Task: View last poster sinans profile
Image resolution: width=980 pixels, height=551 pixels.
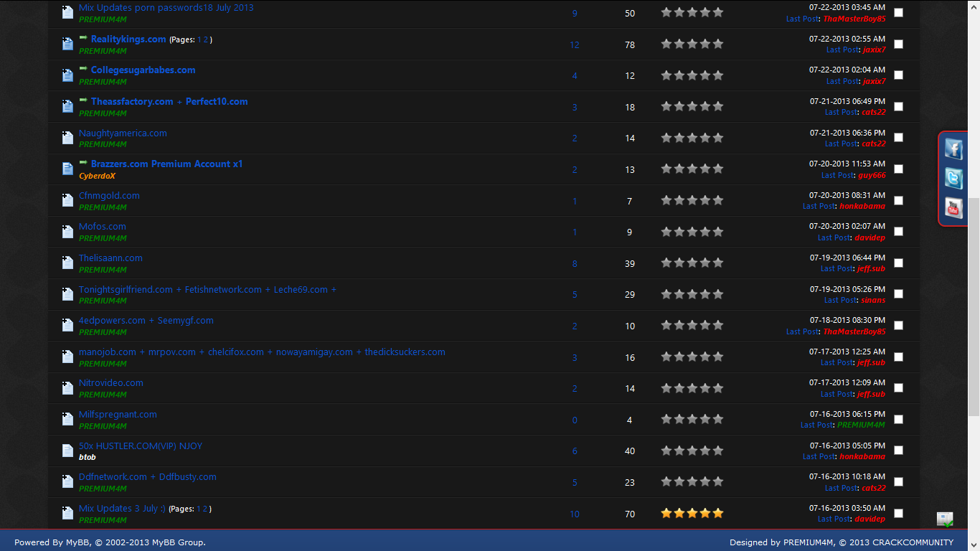Action: (x=873, y=300)
